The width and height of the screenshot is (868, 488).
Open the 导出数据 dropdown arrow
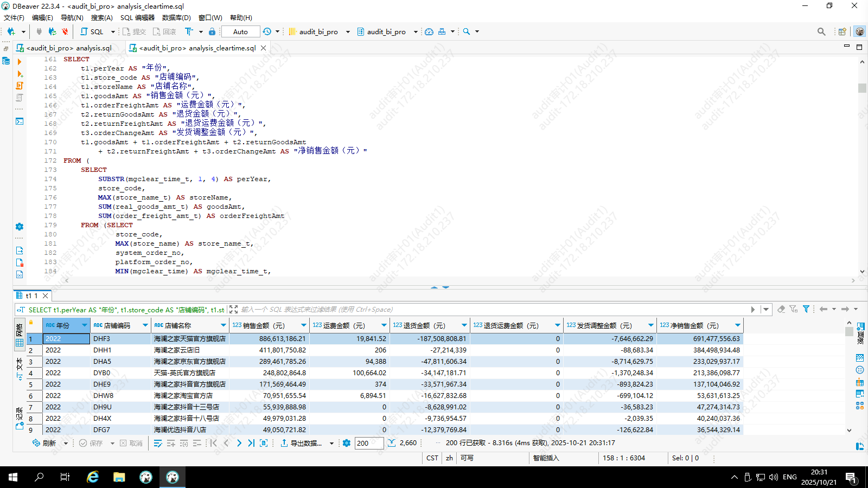coord(333,443)
